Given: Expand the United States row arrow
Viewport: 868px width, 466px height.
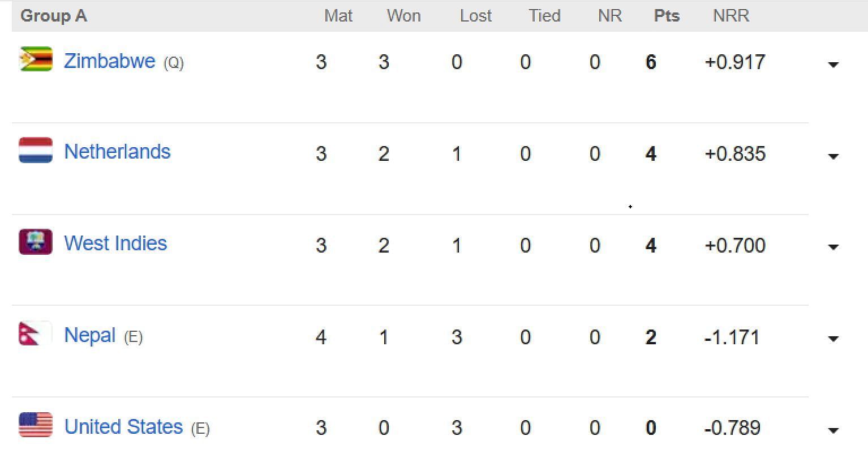Looking at the screenshot, I should click(x=833, y=430).
